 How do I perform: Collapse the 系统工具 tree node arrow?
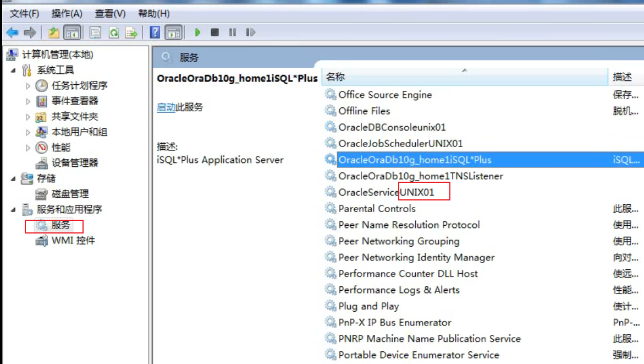[13, 70]
